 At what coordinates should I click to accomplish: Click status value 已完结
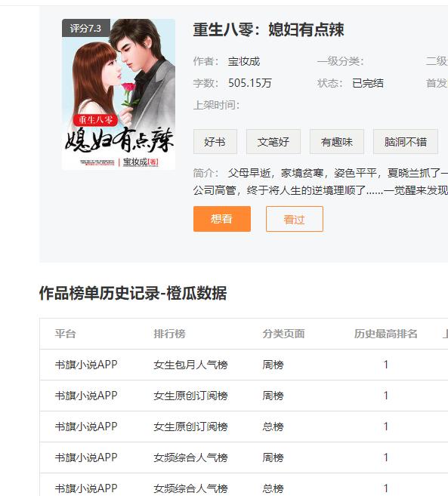coord(368,83)
